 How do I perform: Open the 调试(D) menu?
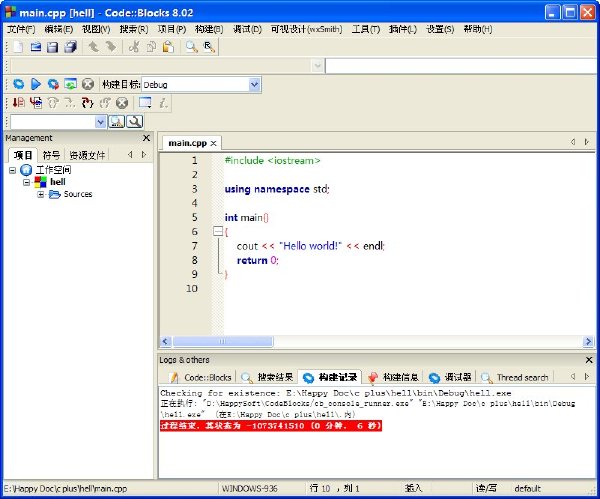(x=247, y=29)
